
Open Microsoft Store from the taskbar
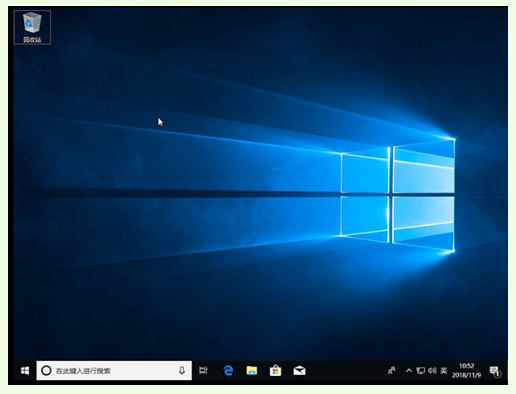click(275, 370)
